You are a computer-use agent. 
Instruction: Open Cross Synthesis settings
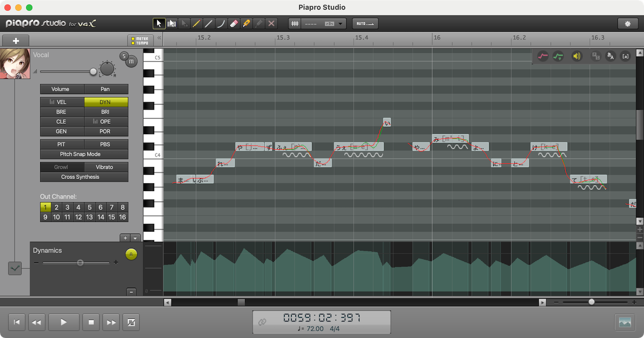tap(84, 177)
